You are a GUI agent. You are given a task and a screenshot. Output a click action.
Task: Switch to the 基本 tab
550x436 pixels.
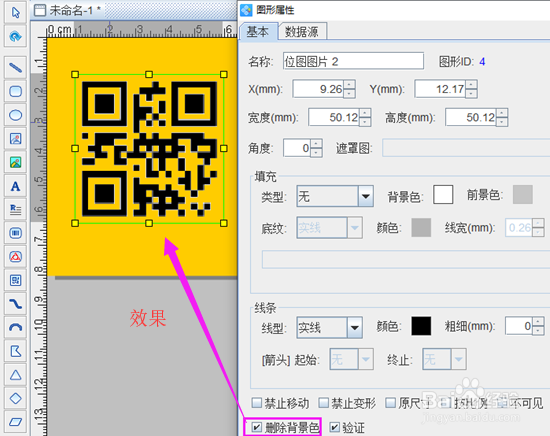[x=258, y=32]
